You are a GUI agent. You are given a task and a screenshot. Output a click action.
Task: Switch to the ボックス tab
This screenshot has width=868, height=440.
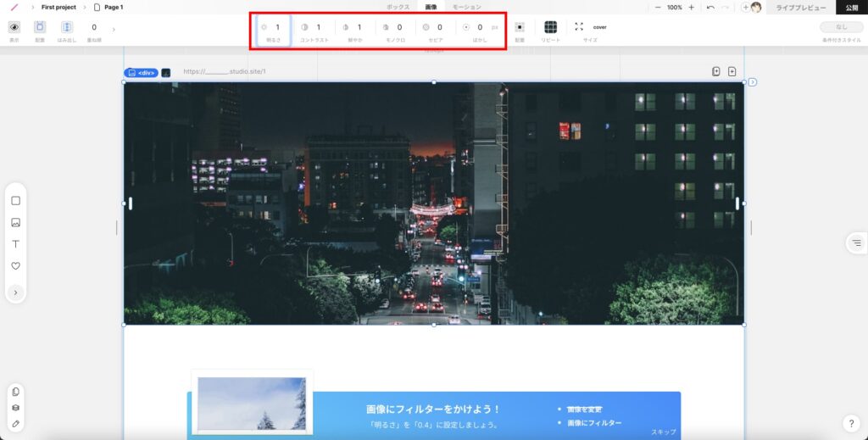click(x=398, y=7)
